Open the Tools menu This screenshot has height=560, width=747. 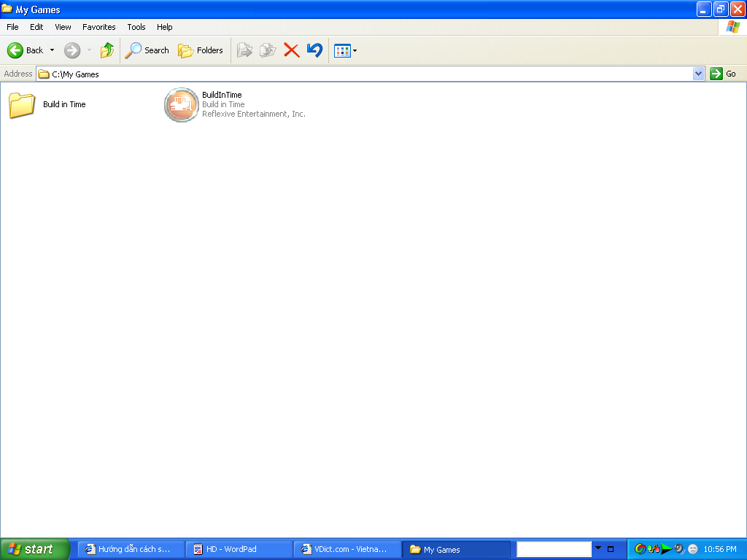pos(136,27)
